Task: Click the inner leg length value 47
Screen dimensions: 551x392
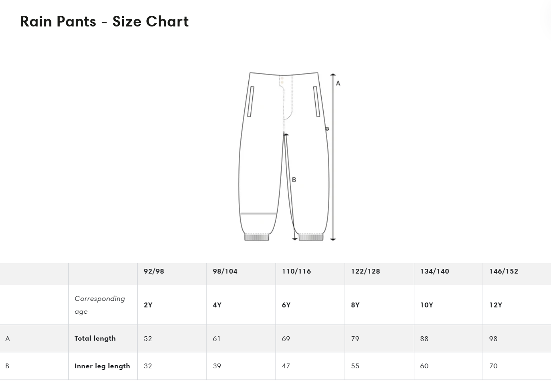Action: (286, 366)
